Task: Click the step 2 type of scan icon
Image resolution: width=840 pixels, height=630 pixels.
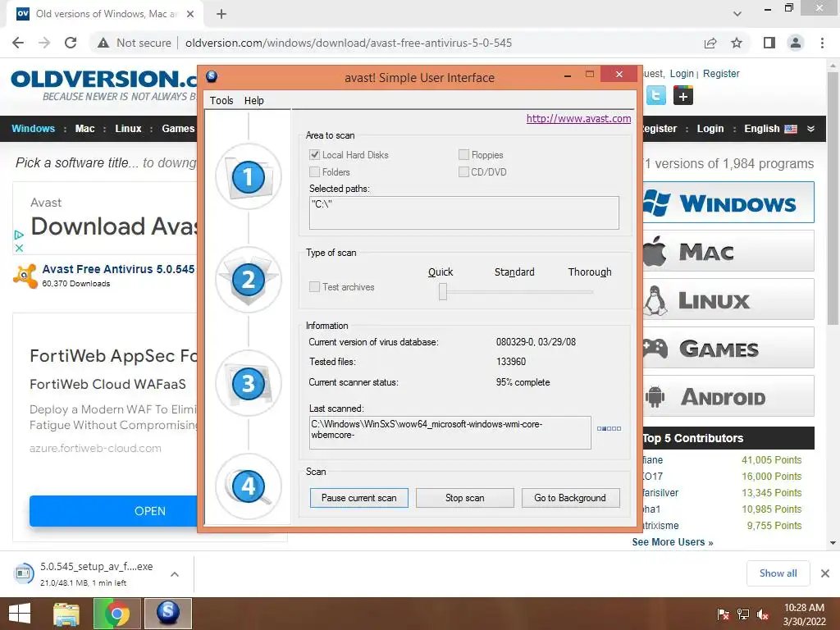Action: point(248,280)
